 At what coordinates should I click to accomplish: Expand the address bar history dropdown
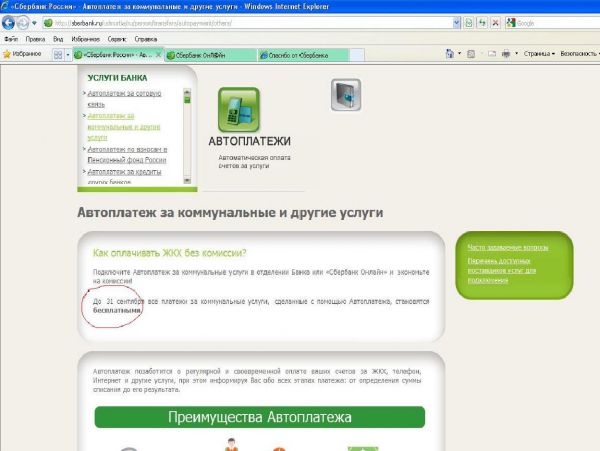pyautogui.click(x=456, y=23)
